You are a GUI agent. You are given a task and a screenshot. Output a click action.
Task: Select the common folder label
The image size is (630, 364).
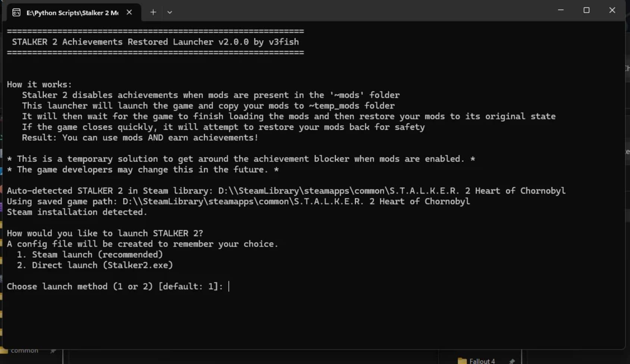pyautogui.click(x=24, y=351)
